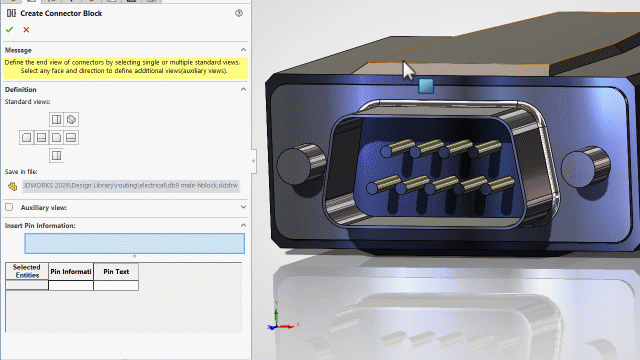Cancel with the red X icon
Screen dimensions: 640x360
(x=26, y=30)
